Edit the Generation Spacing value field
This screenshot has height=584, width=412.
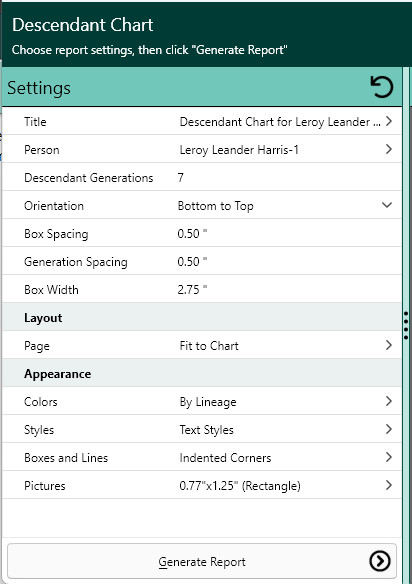(x=192, y=262)
